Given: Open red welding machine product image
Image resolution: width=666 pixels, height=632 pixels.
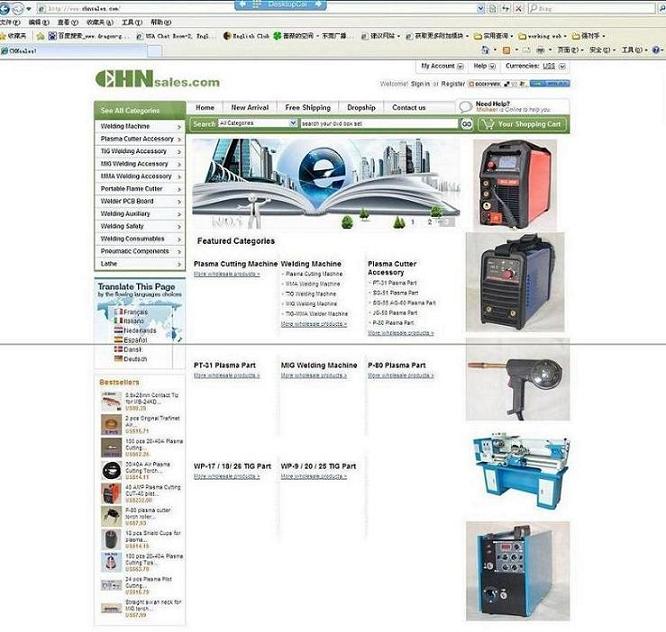Looking at the screenshot, I should tap(515, 185).
